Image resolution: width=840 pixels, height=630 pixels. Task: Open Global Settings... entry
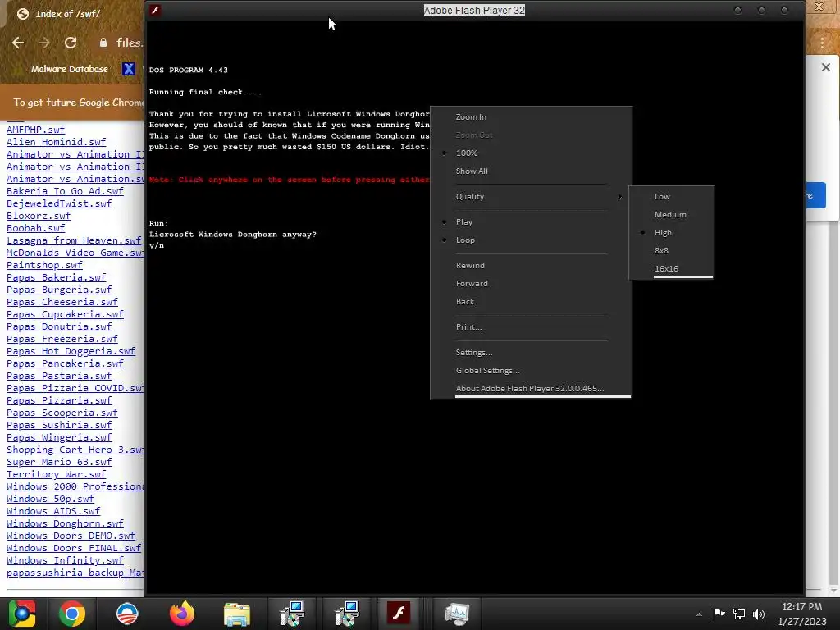coord(487,371)
